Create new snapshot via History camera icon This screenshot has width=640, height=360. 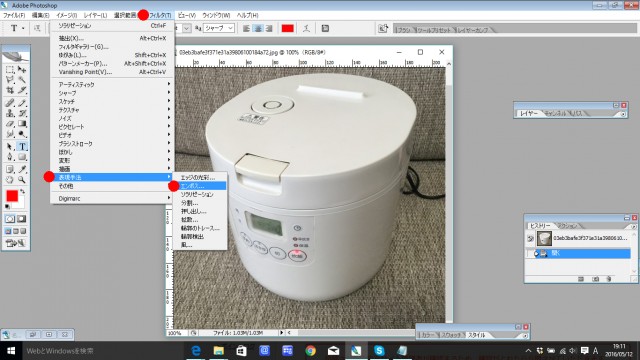tap(596, 279)
